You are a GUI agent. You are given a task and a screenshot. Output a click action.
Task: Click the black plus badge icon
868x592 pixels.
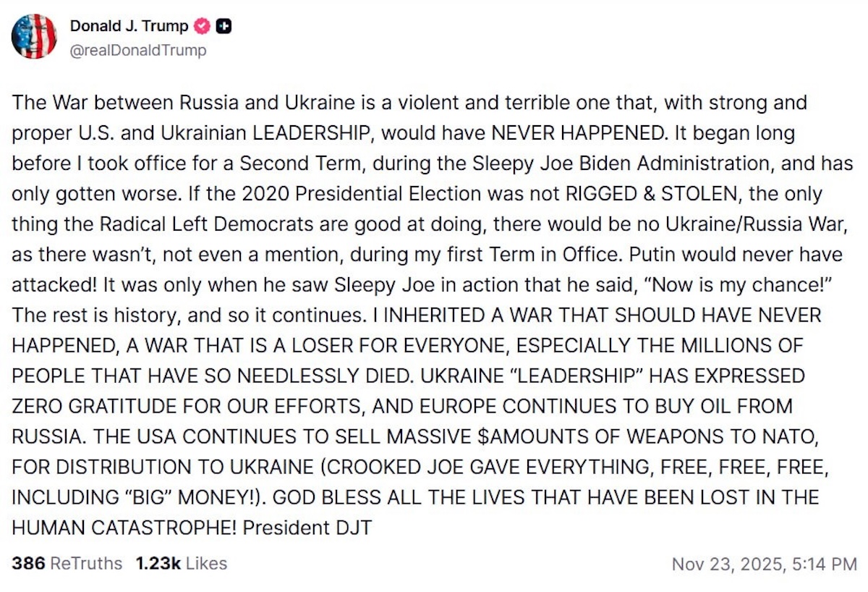coord(224,27)
